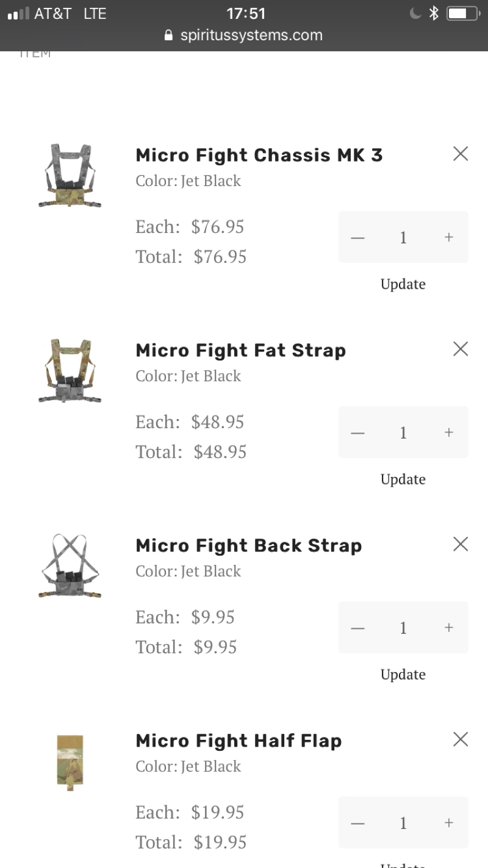
Task: Delete Micro Fight Back Strap from cart
Action: [x=461, y=544]
